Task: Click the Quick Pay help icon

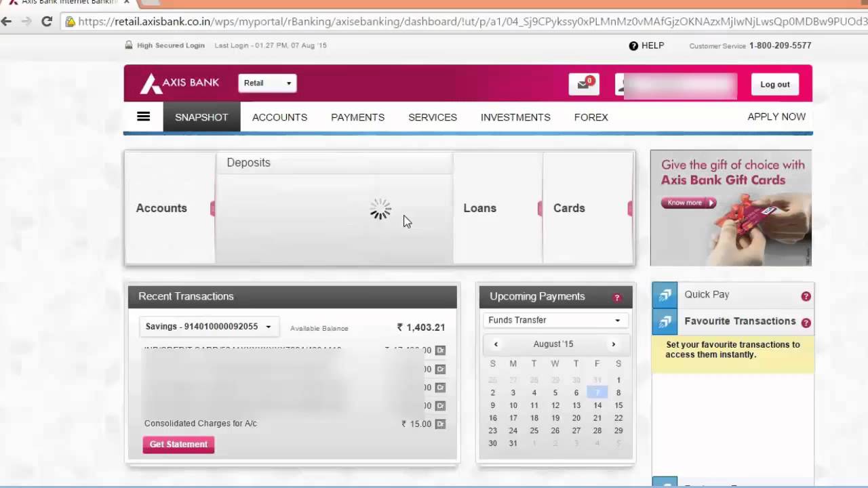Action: (806, 296)
